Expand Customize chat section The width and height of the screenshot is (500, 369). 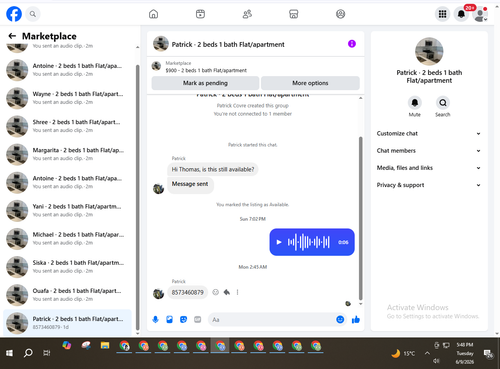click(429, 133)
